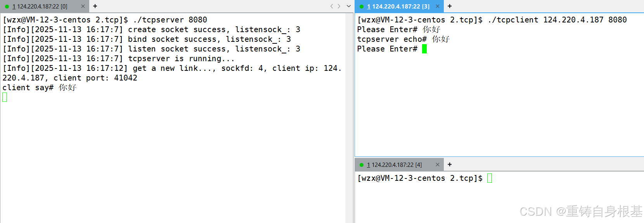Click the shell prompt in session [4] terminal

point(420,178)
